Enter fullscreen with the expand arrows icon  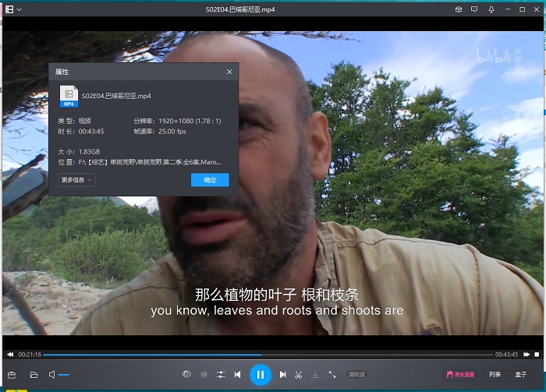coord(332,375)
